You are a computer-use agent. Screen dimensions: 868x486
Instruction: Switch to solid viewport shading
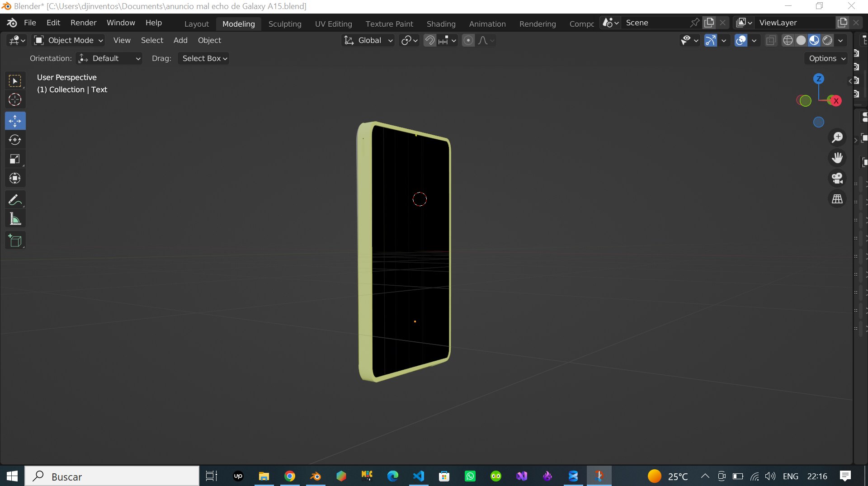tap(801, 40)
